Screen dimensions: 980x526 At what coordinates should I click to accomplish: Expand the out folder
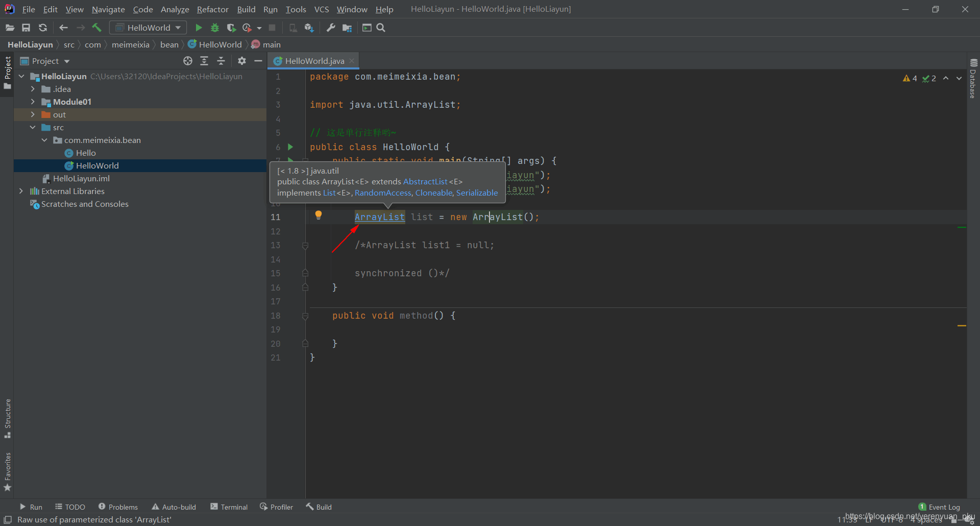pos(33,114)
